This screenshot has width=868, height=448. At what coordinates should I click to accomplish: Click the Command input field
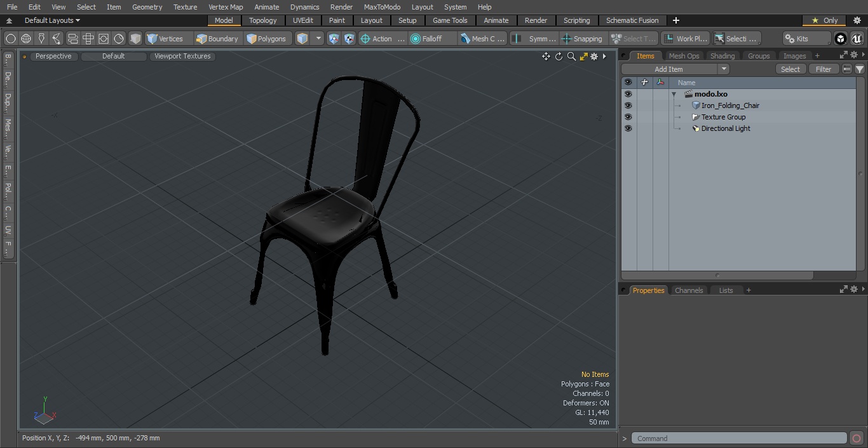pyautogui.click(x=739, y=438)
